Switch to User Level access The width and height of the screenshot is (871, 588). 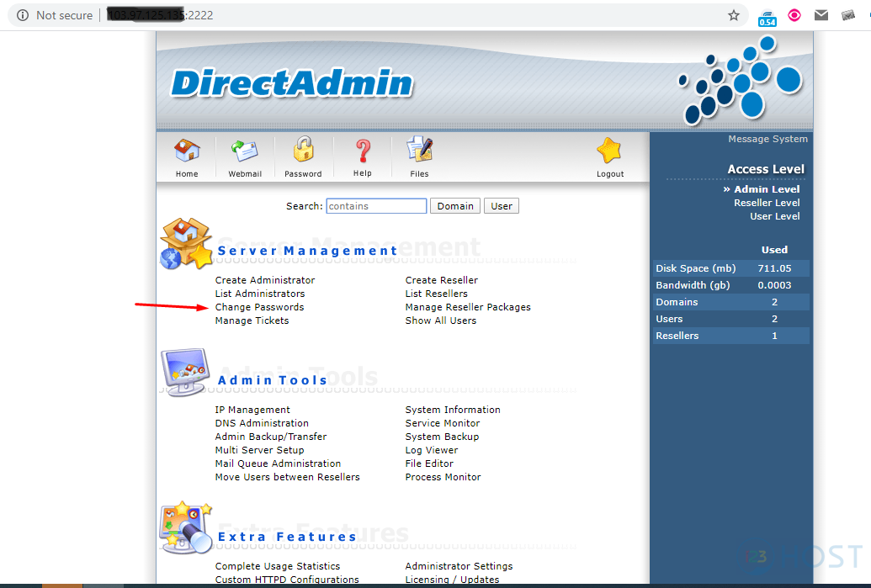[x=775, y=216]
